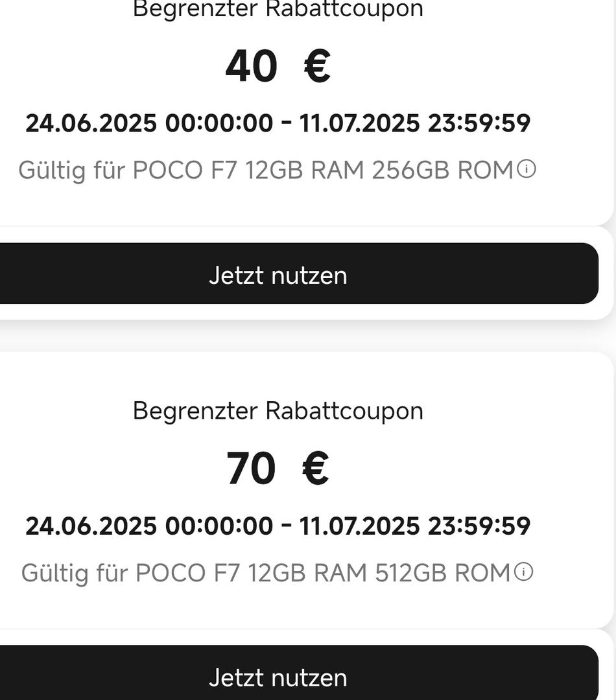Select Gültig für POCO F7 512GB ROM text
Viewport: 616px width, 700px height.
266,573
